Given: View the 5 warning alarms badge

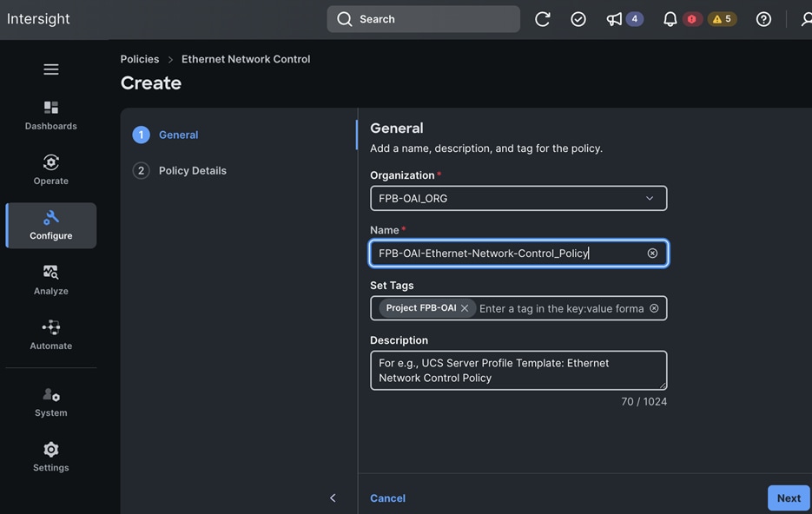Looking at the screenshot, I should click(722, 19).
